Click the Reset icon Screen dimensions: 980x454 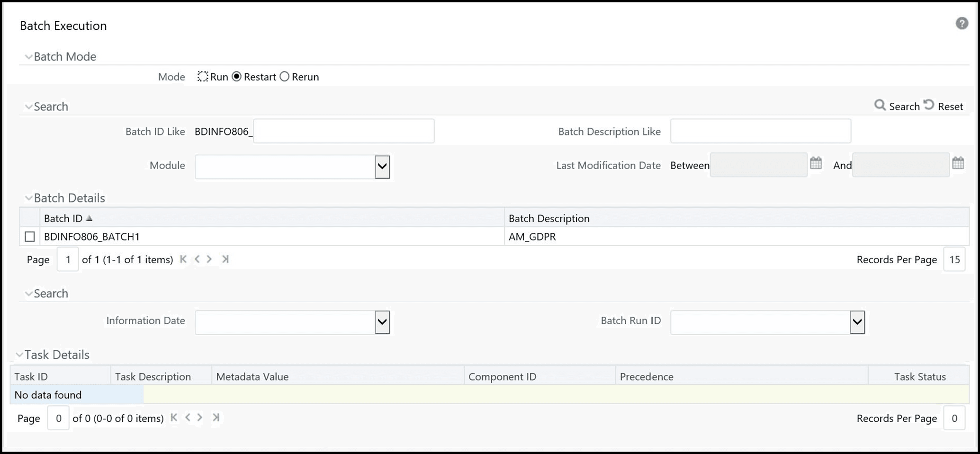pos(929,105)
